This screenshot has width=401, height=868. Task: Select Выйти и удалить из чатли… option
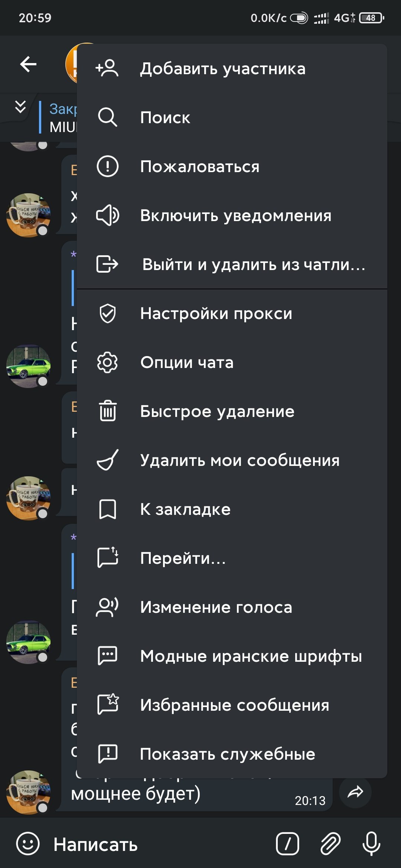232,264
